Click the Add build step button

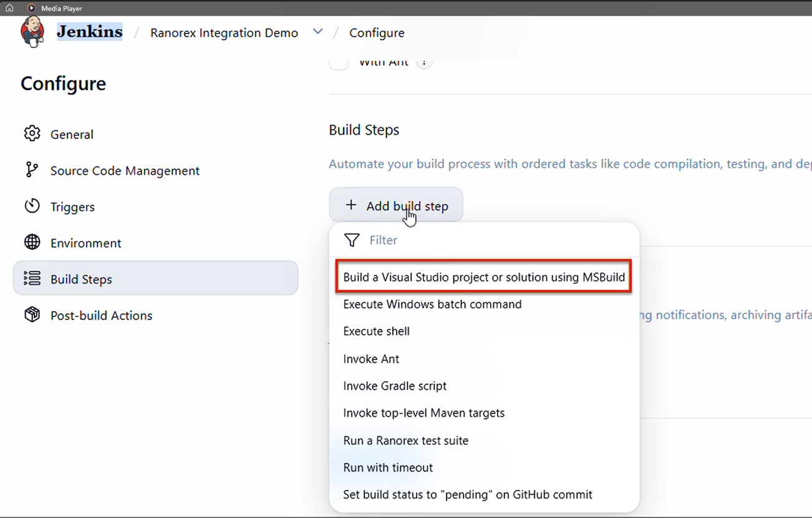tap(396, 205)
